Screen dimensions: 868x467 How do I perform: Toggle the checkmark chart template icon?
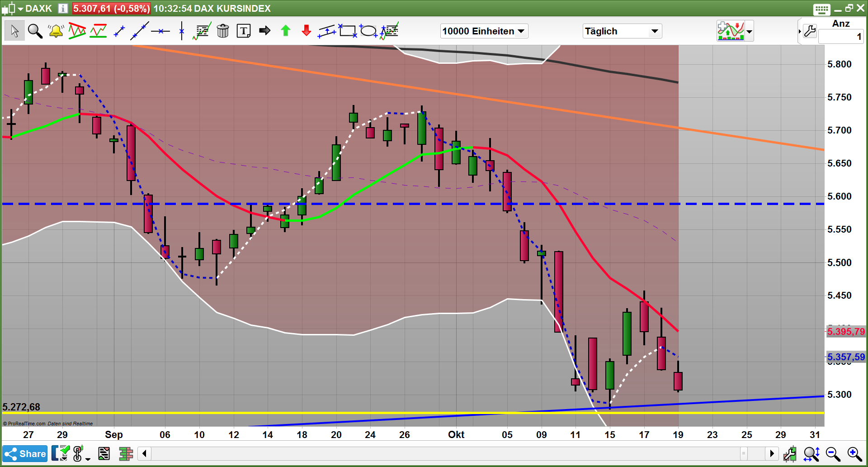[61, 453]
